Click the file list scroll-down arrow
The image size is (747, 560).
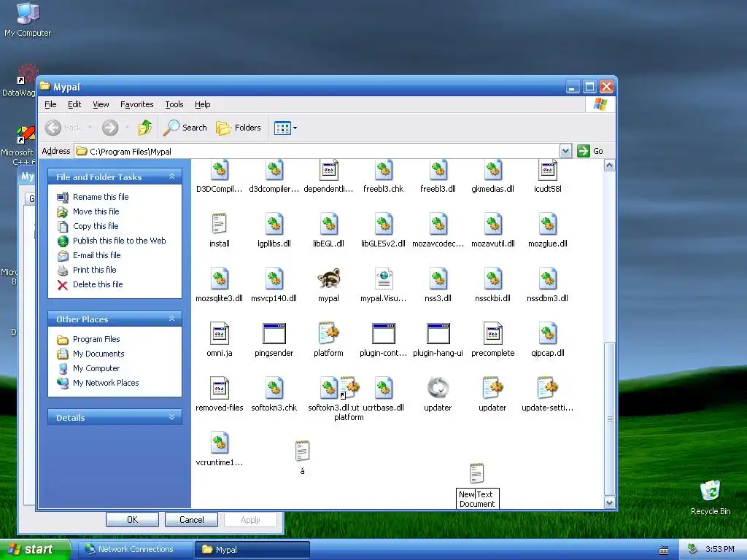609,502
